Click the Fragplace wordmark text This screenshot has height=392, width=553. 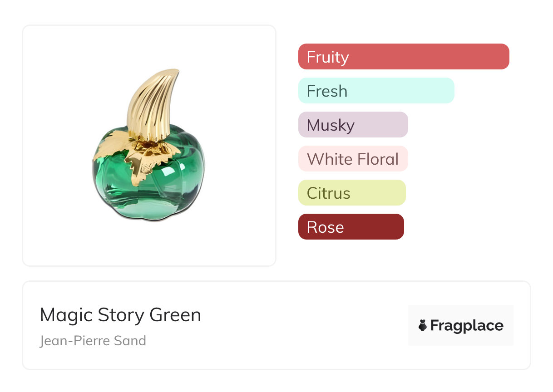[x=467, y=325]
